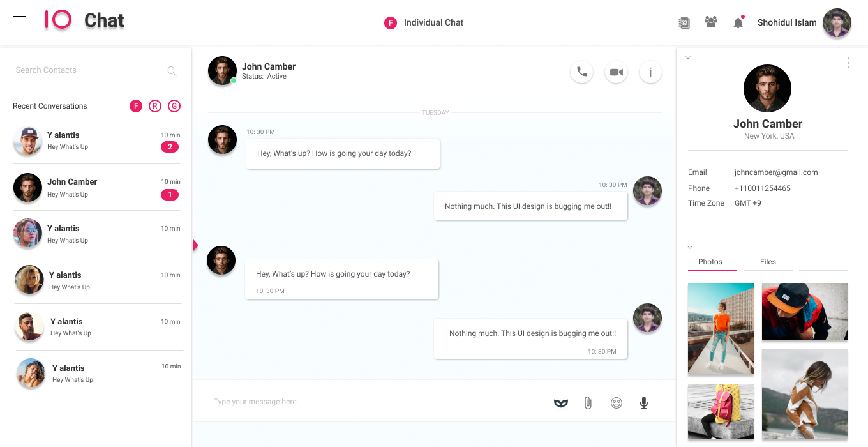Click the microphone voice message icon

pyautogui.click(x=644, y=403)
